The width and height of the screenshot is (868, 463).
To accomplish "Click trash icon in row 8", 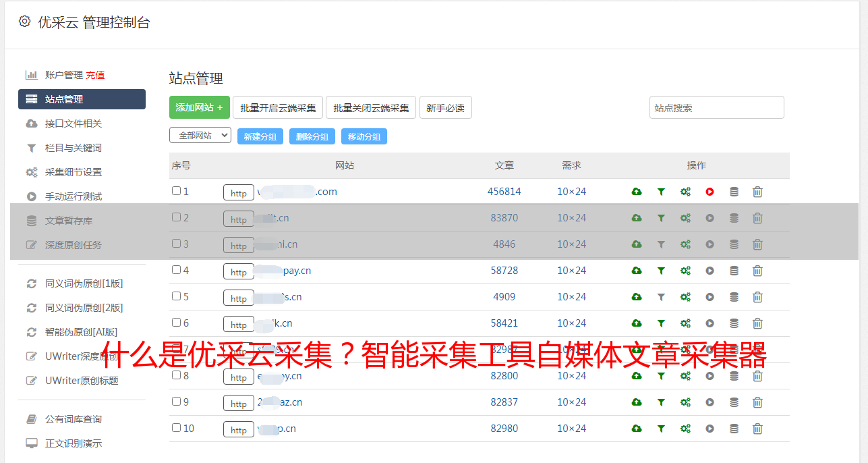I will (x=757, y=376).
